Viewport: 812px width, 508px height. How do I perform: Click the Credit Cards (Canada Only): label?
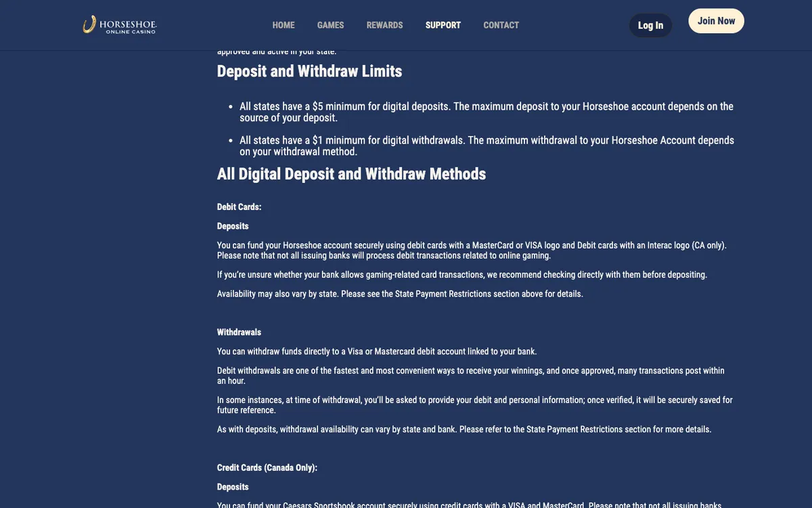coord(267,468)
